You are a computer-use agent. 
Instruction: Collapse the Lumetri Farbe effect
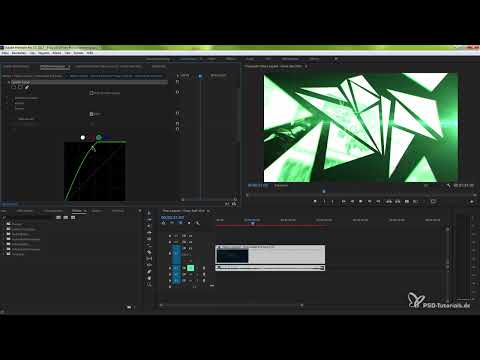9,82
